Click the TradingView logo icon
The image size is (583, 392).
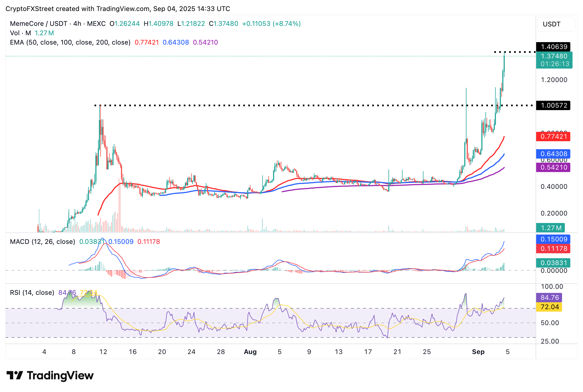14,375
